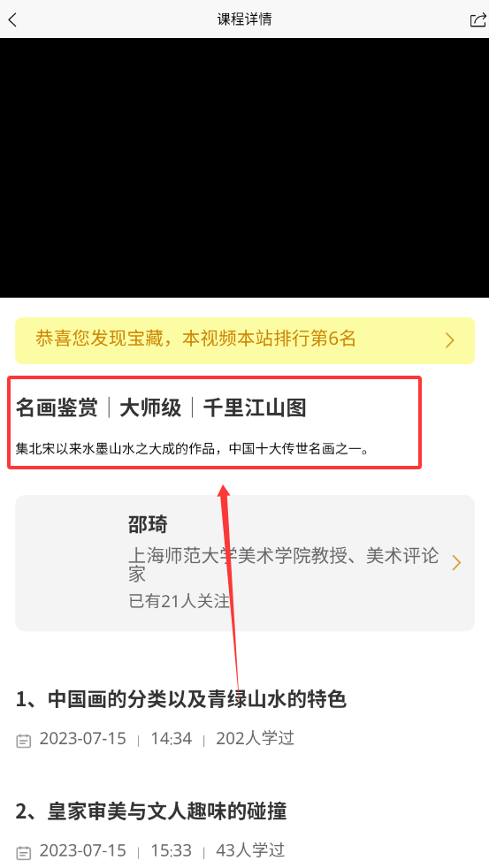489x868 pixels.
Task: Click the instructor bio 上海师范大学美术学院教授
Action: point(284,564)
